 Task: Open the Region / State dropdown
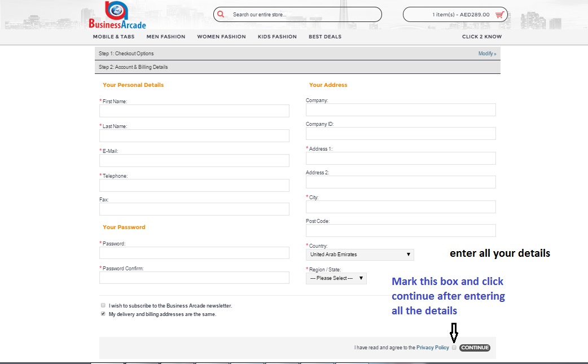(x=336, y=278)
